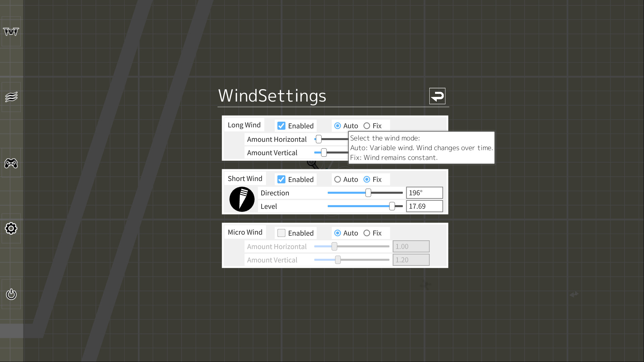Viewport: 644px width, 362px height.
Task: Uncheck Enabled for Short Wind
Action: [281, 179]
